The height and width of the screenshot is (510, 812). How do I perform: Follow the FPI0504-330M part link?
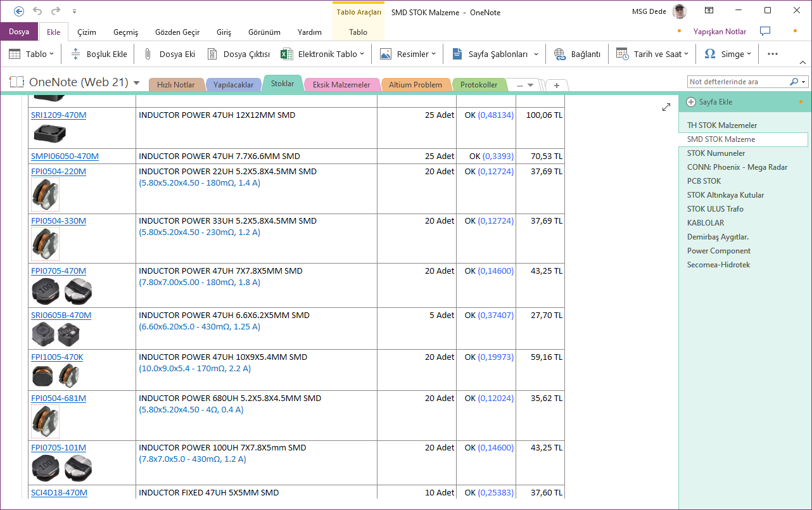(58, 221)
